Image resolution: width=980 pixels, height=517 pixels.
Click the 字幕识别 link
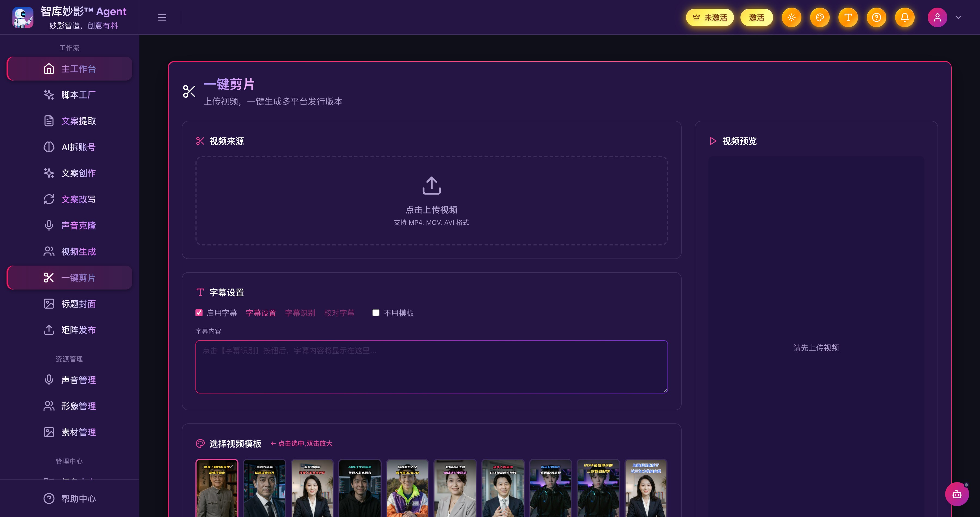click(300, 313)
